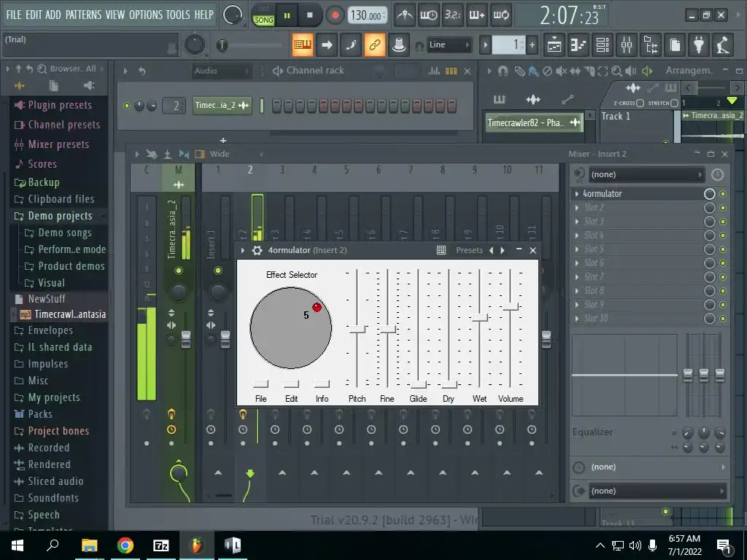This screenshot has height=560, width=747.
Task: Toggle the Slot 7 enable LED
Action: [723, 276]
